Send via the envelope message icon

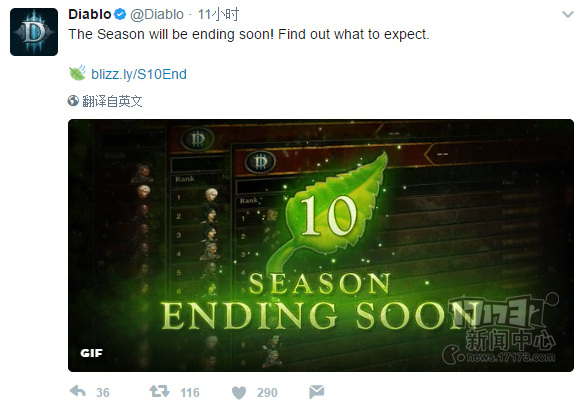pos(316,392)
